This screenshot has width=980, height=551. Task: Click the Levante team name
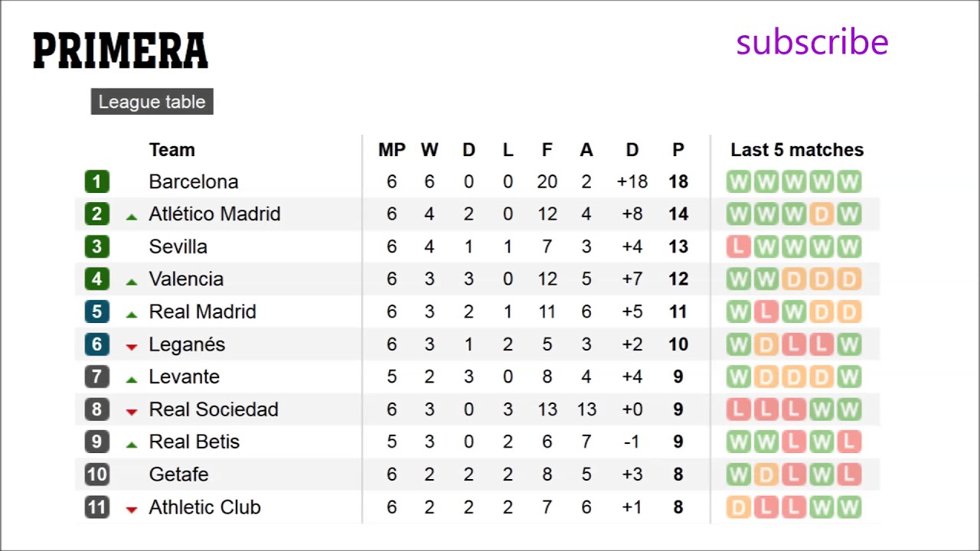184,377
